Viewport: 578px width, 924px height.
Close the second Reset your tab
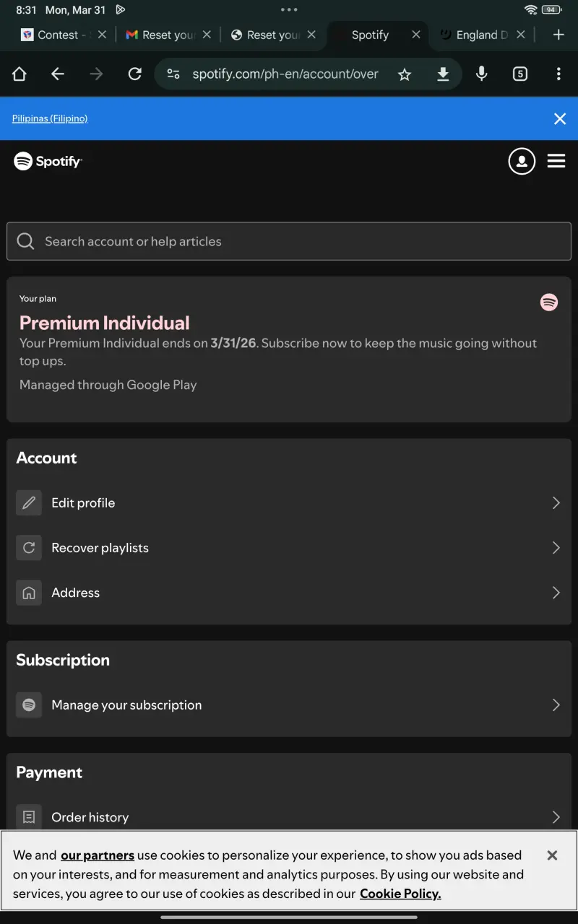[x=311, y=35]
